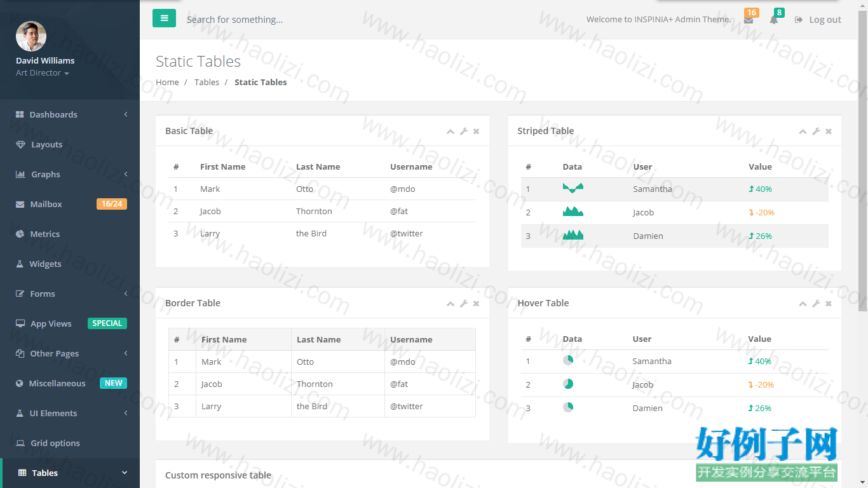Screen dimensions: 868x488
Task: Collapse the Basic Table panel
Action: click(x=451, y=132)
